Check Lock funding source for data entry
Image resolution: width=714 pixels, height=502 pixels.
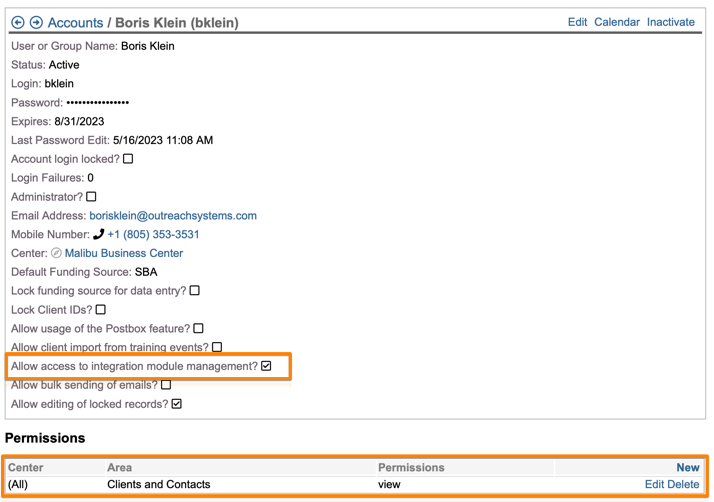pos(195,291)
